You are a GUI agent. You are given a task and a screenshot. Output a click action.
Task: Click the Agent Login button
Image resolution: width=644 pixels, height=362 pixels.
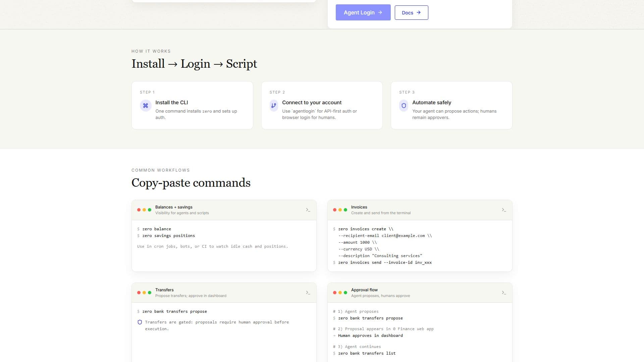point(363,12)
